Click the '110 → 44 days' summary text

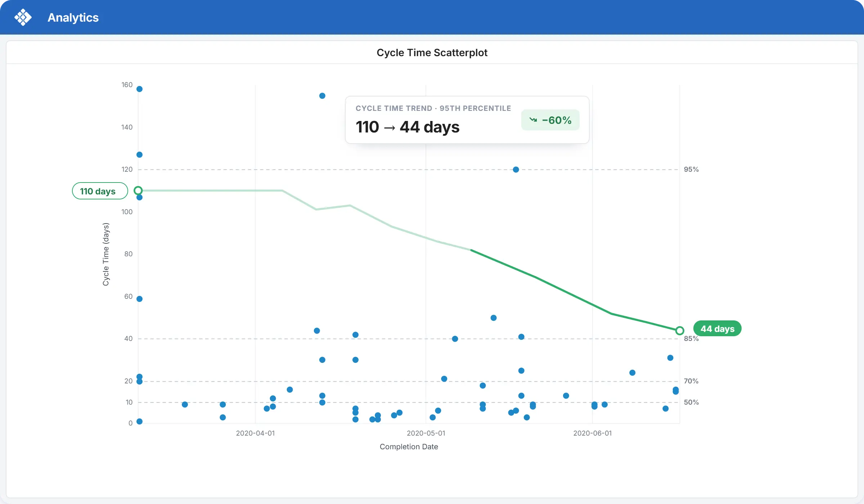click(408, 127)
